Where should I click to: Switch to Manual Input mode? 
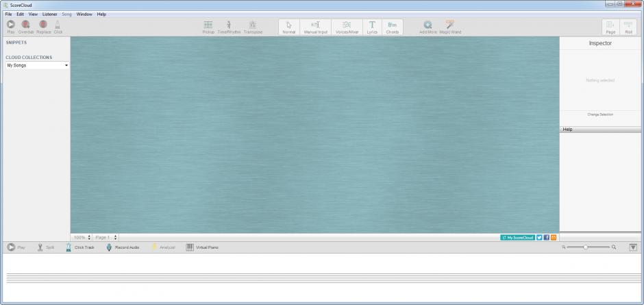tap(315, 27)
